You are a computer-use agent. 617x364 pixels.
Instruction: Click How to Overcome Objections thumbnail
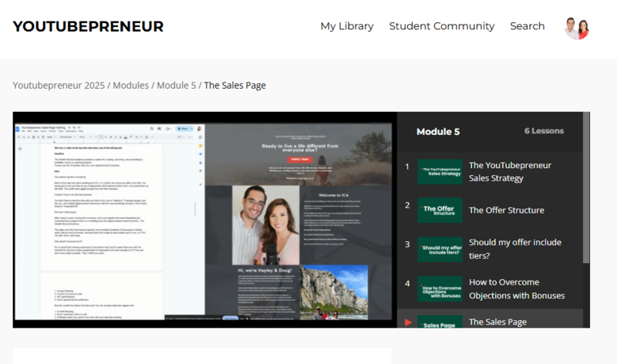[440, 289]
